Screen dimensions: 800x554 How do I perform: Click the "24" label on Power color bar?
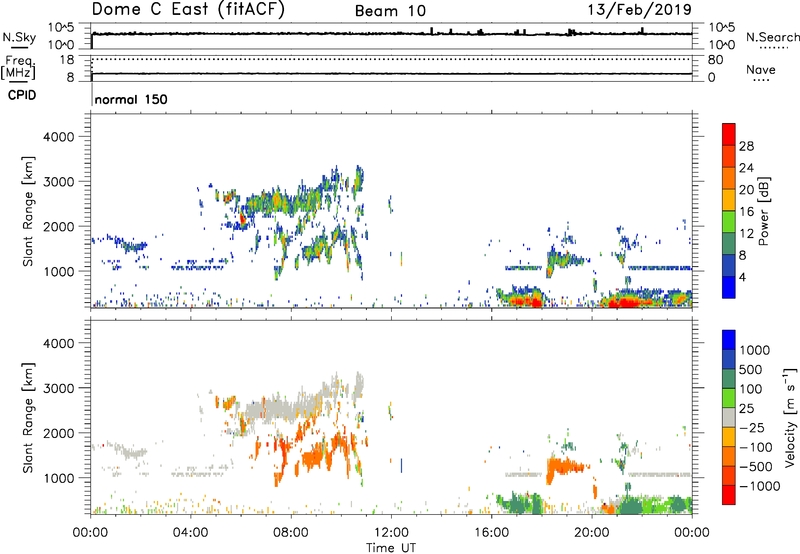746,168
